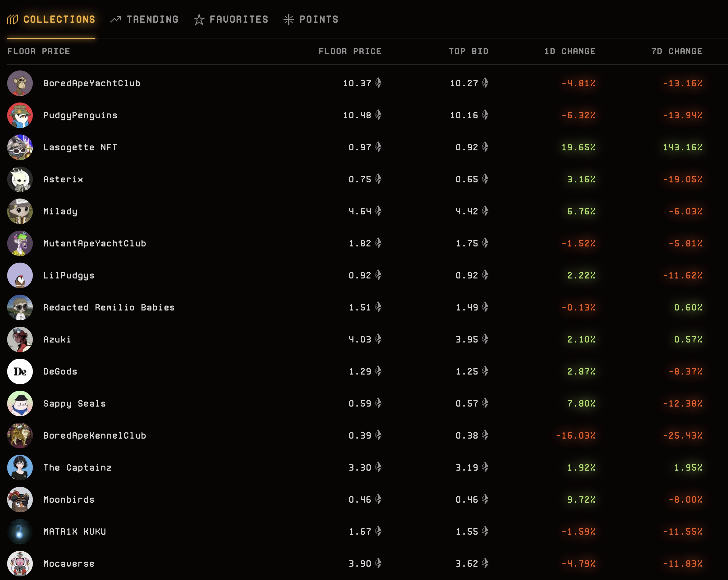Select Lasogette NFT collection name
728x580 pixels.
[x=80, y=148]
